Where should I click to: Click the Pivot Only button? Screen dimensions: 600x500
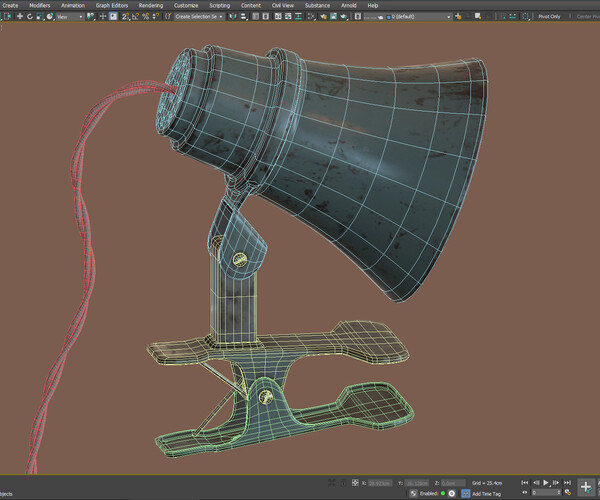click(x=549, y=16)
